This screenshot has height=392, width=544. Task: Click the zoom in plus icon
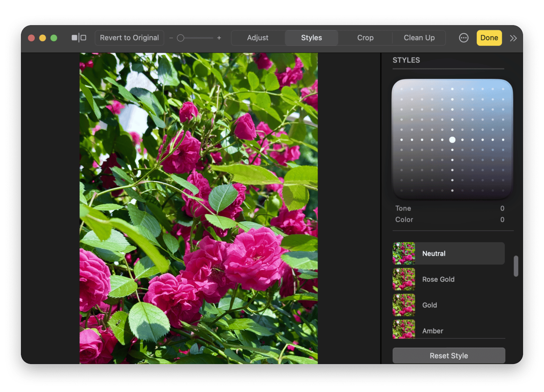tap(219, 38)
